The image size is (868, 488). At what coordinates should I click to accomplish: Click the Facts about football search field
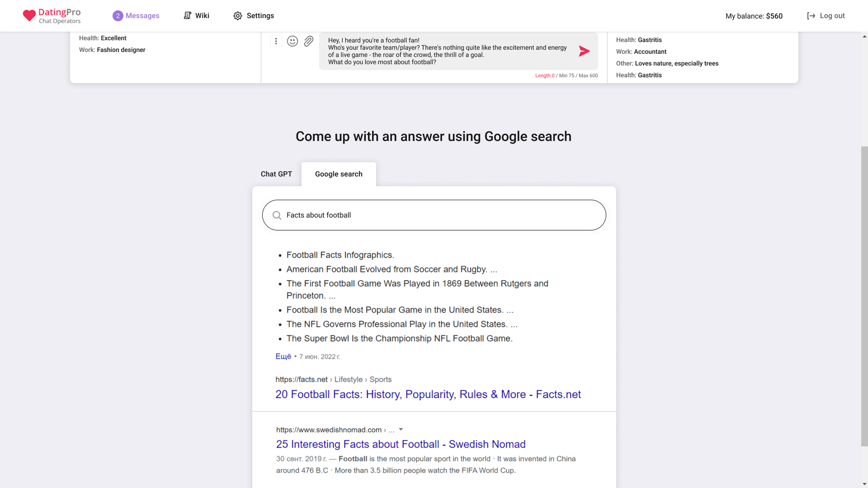[434, 215]
